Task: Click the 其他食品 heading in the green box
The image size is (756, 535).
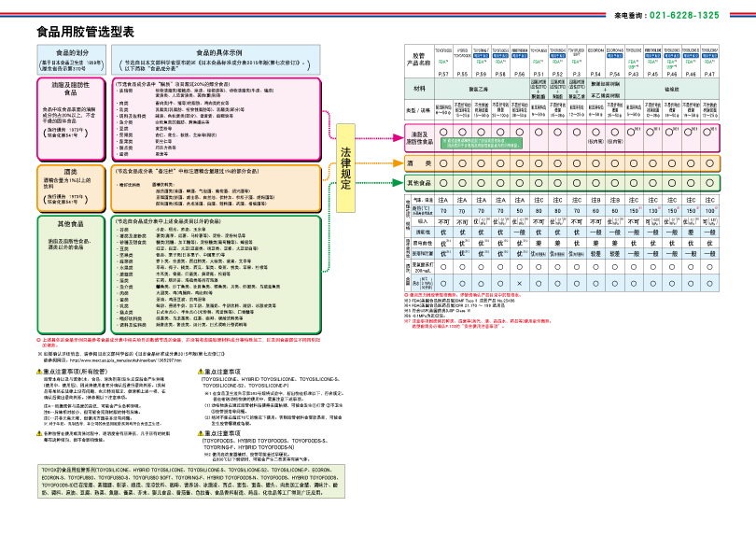Action: [70, 224]
